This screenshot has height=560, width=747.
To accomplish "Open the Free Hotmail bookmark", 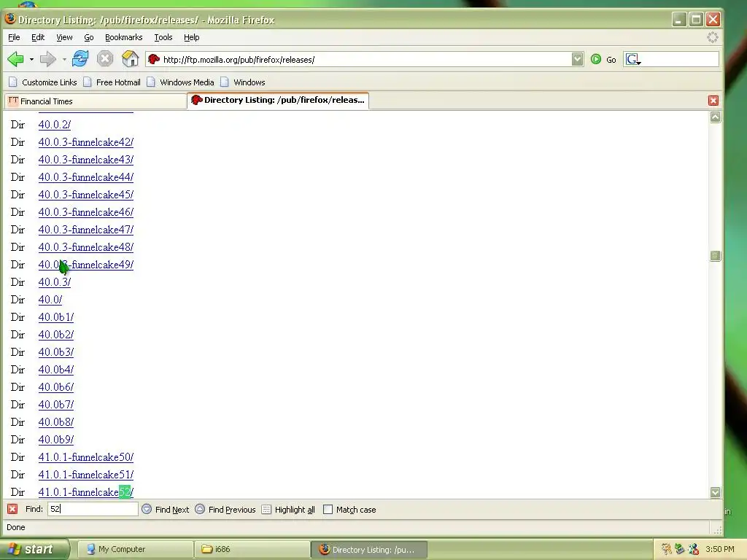I will (x=112, y=82).
